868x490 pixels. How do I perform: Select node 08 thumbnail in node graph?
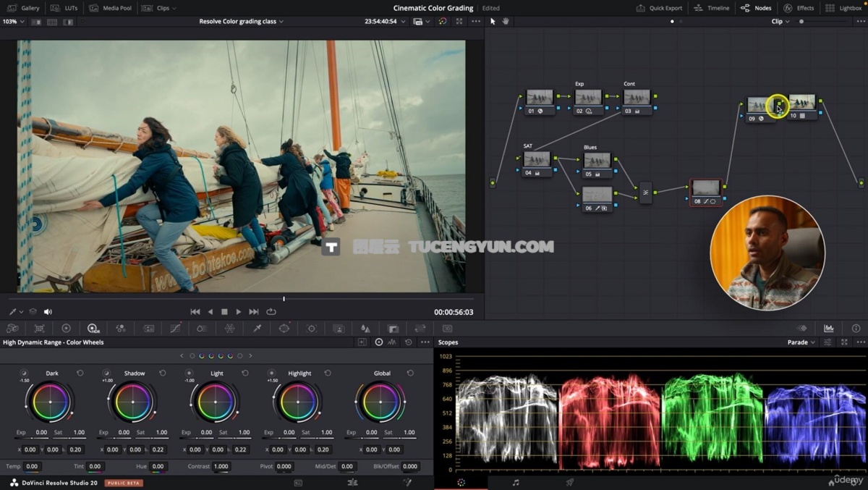pyautogui.click(x=706, y=188)
